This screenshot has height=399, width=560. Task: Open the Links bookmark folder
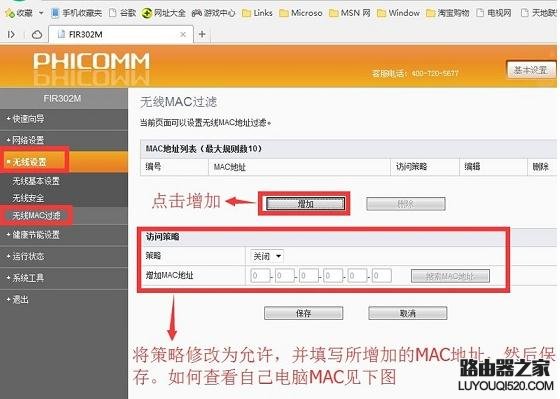(257, 13)
